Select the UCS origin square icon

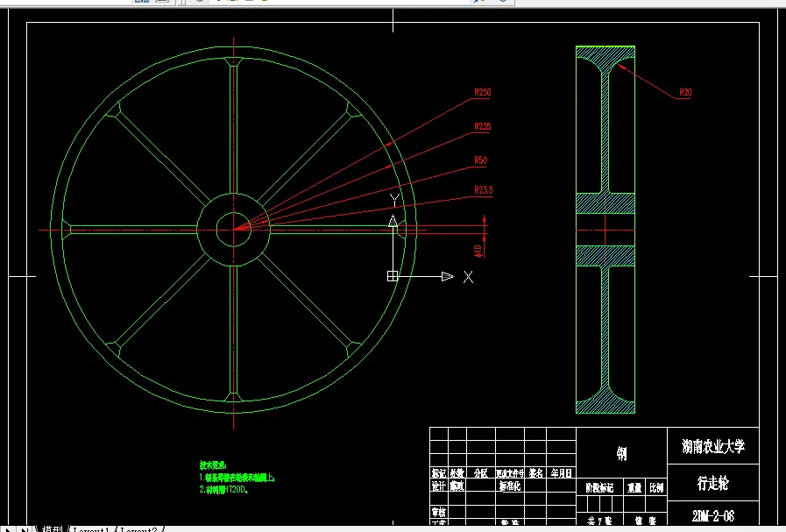393,276
